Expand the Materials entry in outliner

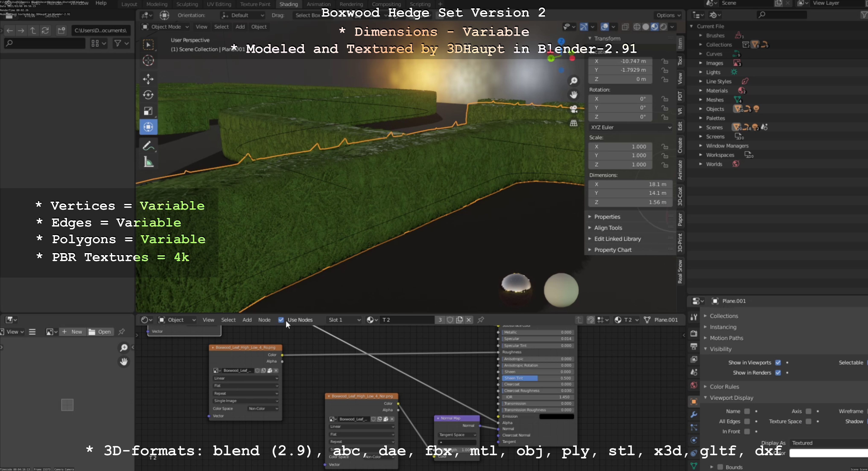700,91
